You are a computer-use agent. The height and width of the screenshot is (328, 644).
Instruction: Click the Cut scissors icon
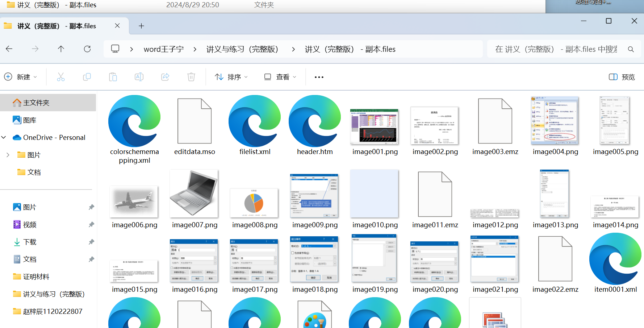click(61, 77)
